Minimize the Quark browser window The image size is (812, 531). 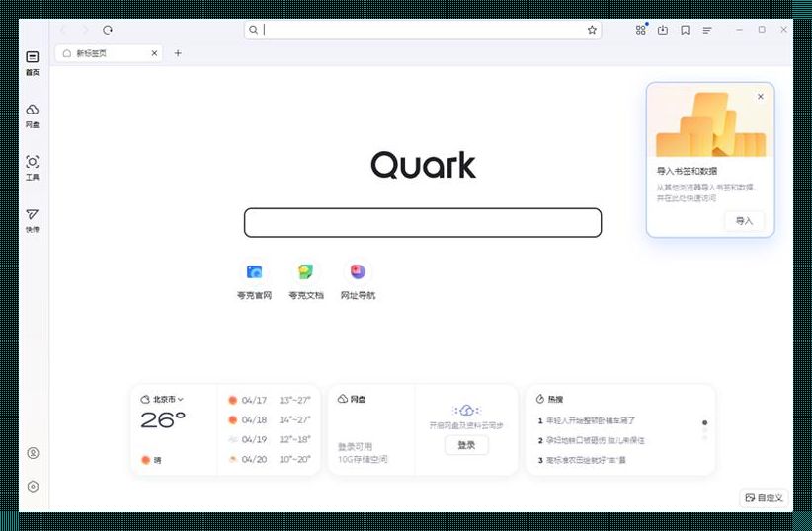(x=740, y=30)
